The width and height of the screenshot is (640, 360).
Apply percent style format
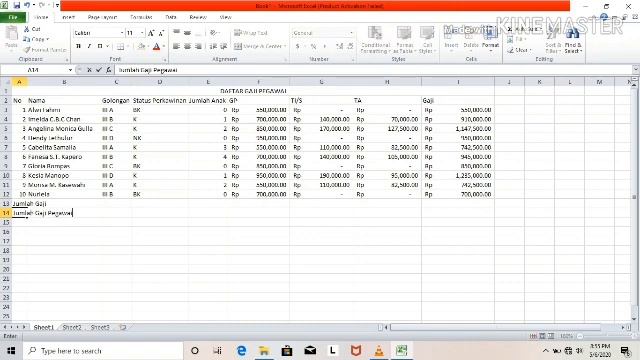(x=313, y=47)
